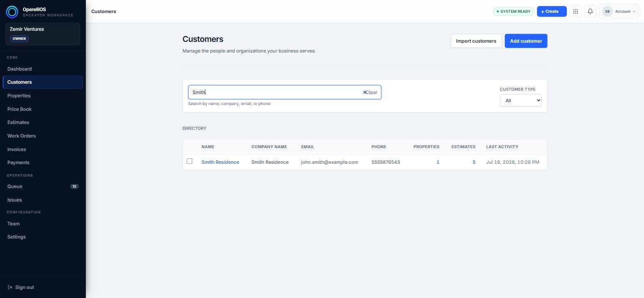The width and height of the screenshot is (644, 298).
Task: Click the sign out arrow icon
Action: (x=10, y=287)
